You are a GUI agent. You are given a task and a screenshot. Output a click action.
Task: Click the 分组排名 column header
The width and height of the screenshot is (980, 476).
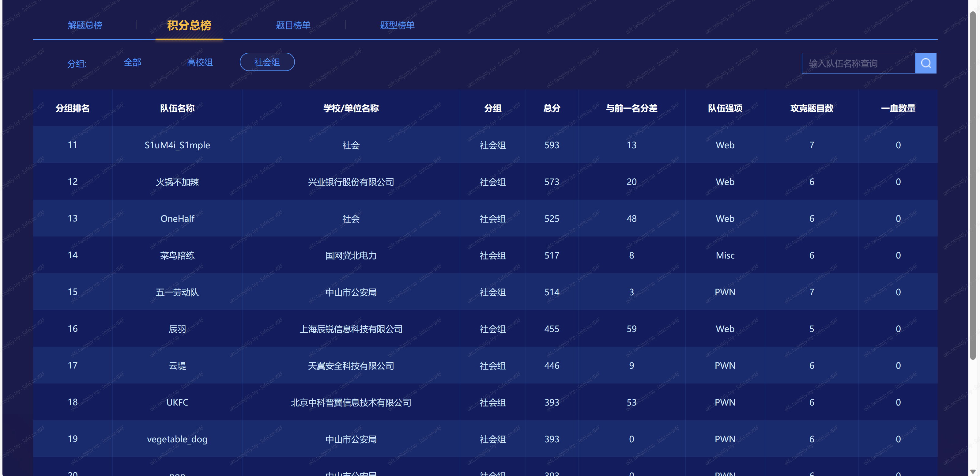pyautogui.click(x=72, y=108)
